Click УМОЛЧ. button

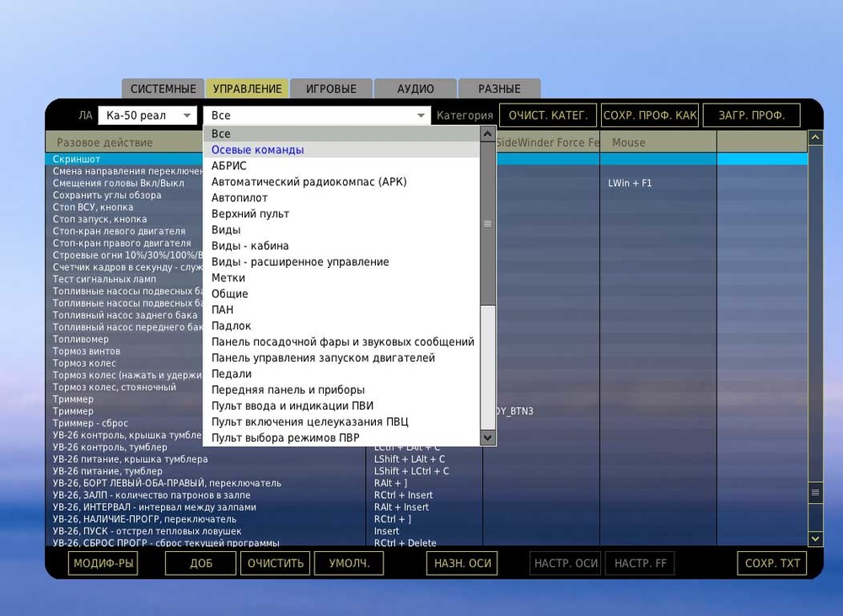349,563
